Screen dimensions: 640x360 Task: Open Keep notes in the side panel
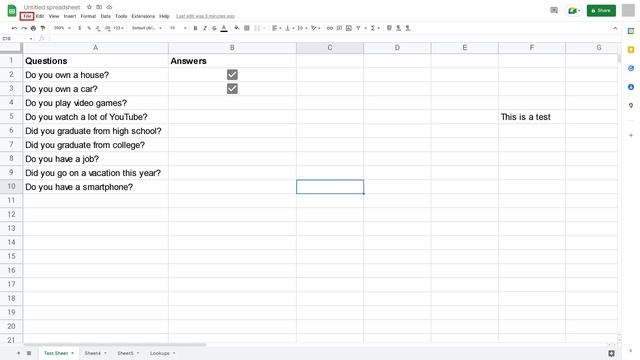631,50
